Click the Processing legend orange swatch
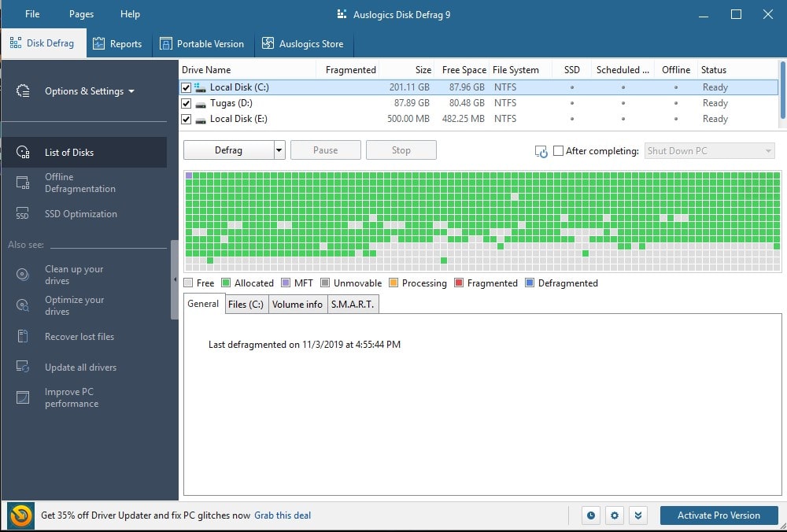787x532 pixels. point(393,283)
